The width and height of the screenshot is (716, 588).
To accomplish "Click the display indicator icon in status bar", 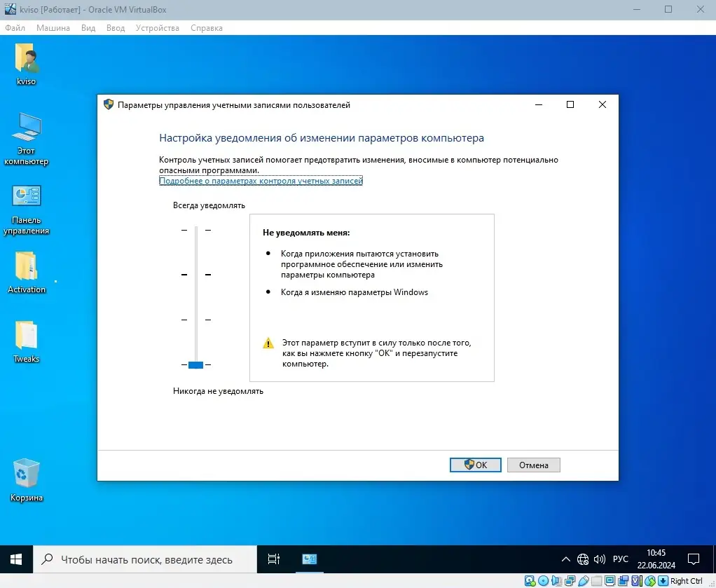I will click(x=610, y=581).
